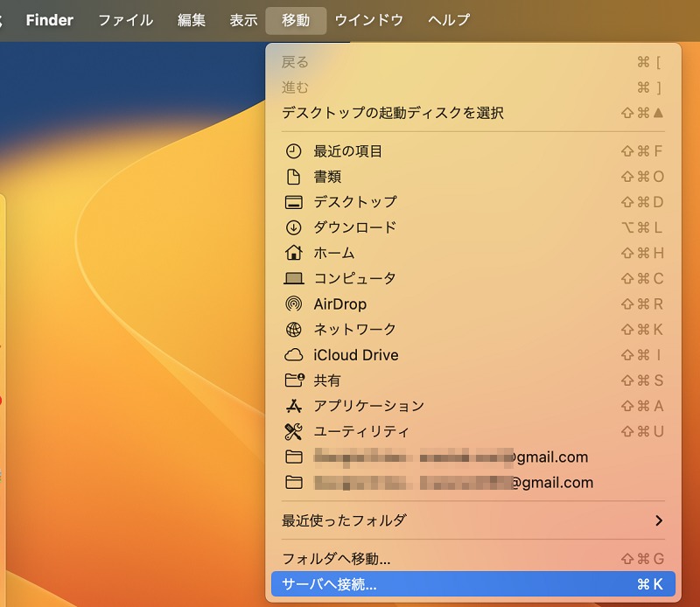
Task: Click the globe icon beside ネットワーク
Action: pyautogui.click(x=293, y=330)
